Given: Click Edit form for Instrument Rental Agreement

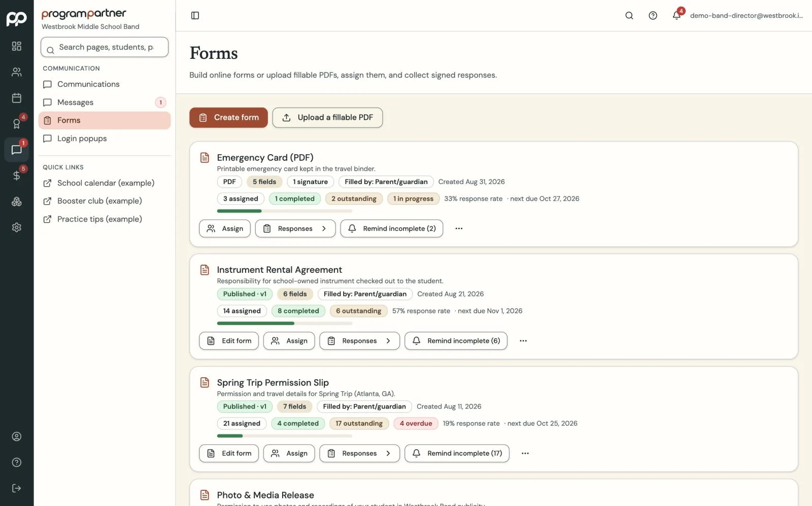Looking at the screenshot, I should click(229, 341).
